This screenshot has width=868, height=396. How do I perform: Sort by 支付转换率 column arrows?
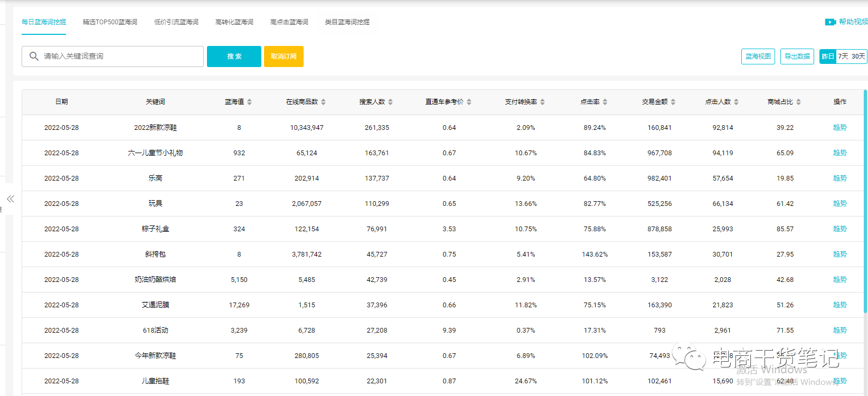[x=542, y=102]
